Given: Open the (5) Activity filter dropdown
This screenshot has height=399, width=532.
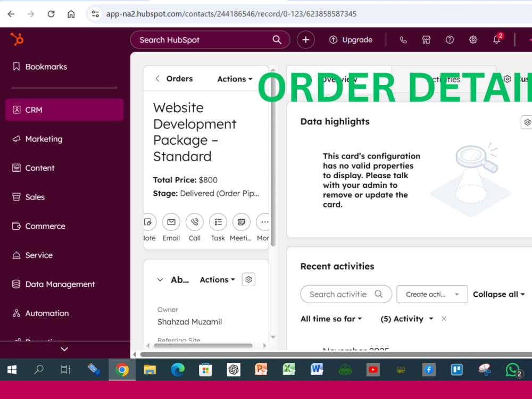Looking at the screenshot, I should (x=406, y=319).
